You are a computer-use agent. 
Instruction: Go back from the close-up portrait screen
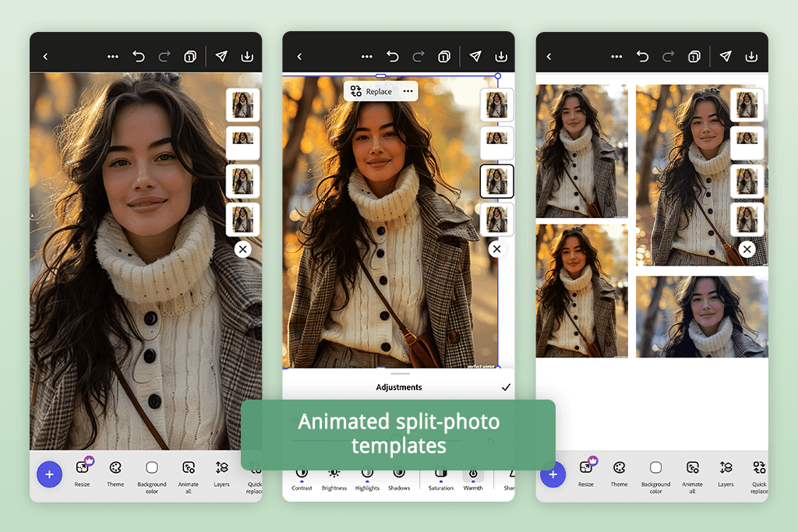click(45, 56)
